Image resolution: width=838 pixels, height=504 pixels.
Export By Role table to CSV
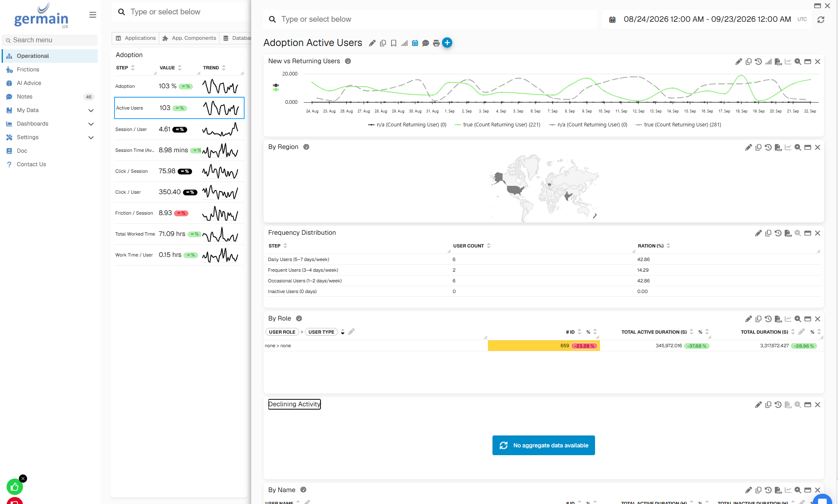coord(778,319)
